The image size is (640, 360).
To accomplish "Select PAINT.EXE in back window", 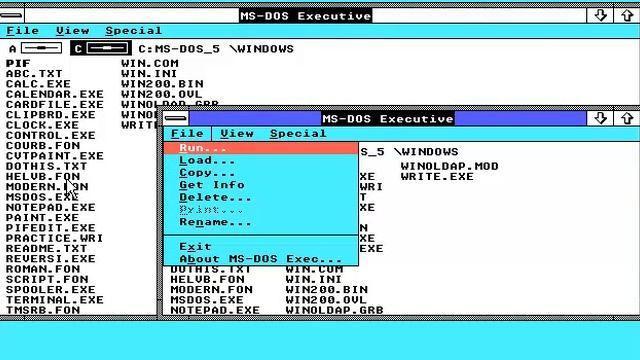I will 42,218.
